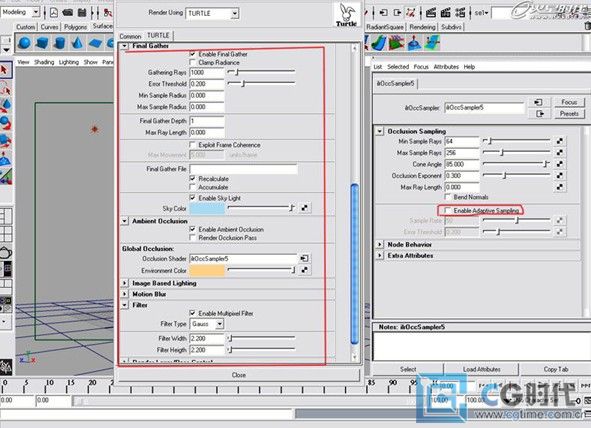Create a polygon cube from shelf
591x428 pixels.
point(42,43)
